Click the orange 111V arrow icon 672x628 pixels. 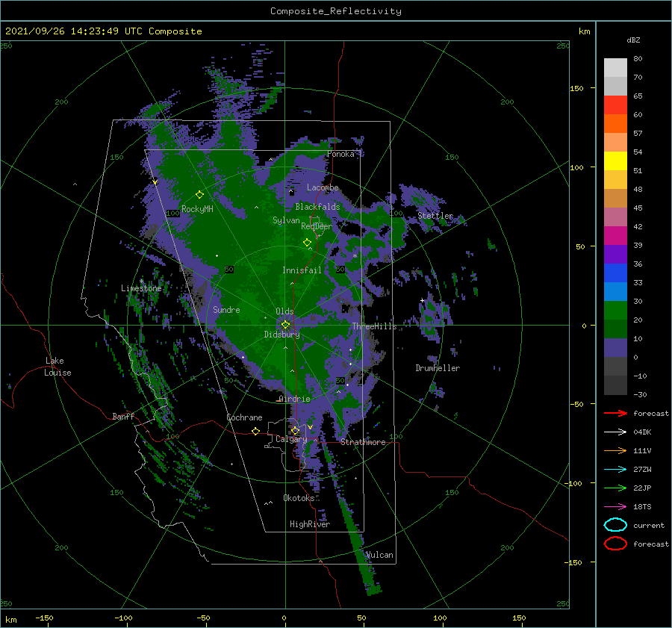tap(615, 450)
